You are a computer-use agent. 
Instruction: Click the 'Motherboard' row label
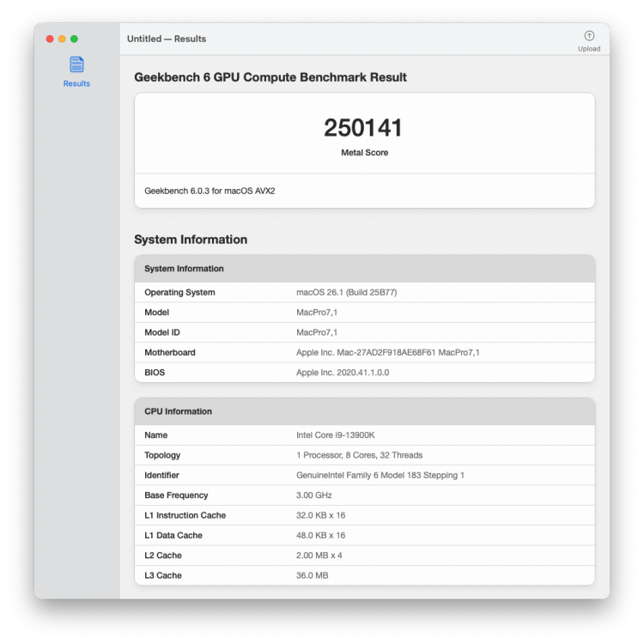tap(170, 352)
